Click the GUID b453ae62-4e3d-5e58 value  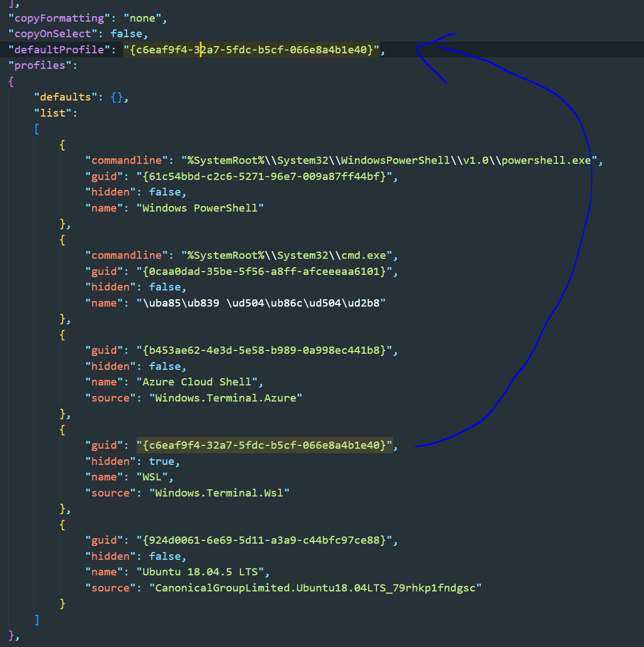coord(264,350)
